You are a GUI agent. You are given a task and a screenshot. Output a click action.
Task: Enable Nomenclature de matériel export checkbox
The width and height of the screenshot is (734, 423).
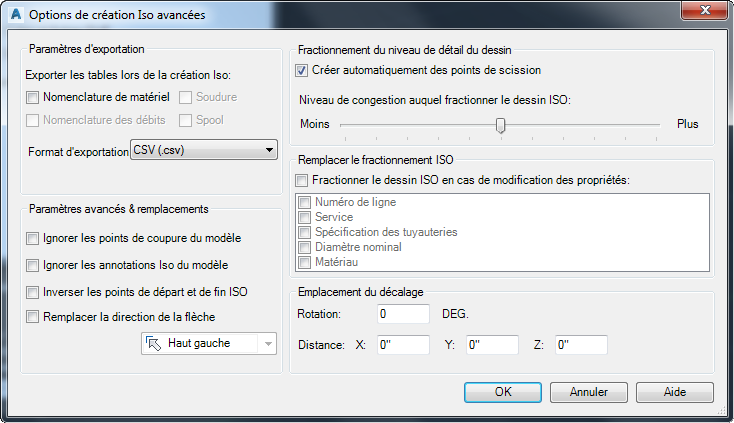tap(32, 97)
